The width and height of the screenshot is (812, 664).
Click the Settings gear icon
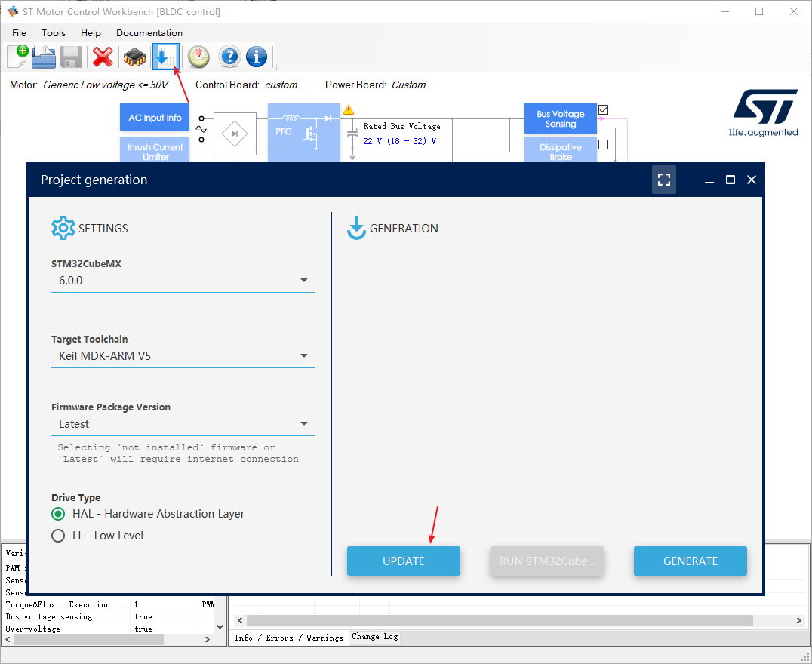pos(63,228)
